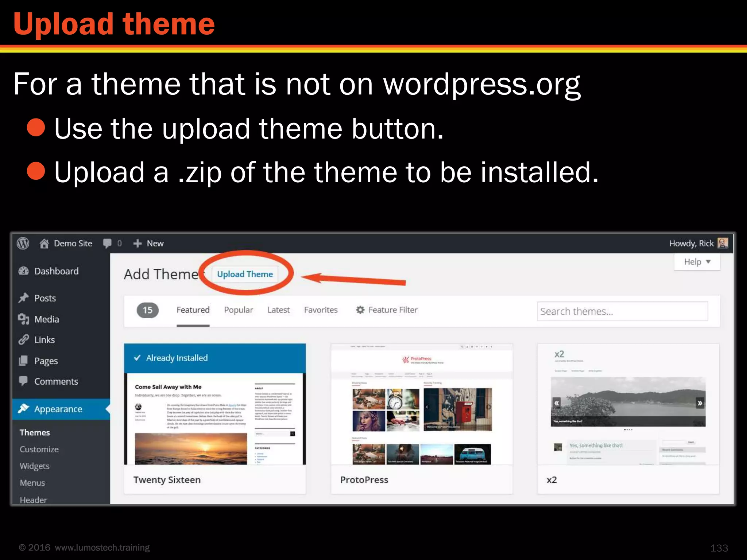Viewport: 747px width, 560px height.
Task: Click the x2 preview right slider arrow
Action: 700,403
